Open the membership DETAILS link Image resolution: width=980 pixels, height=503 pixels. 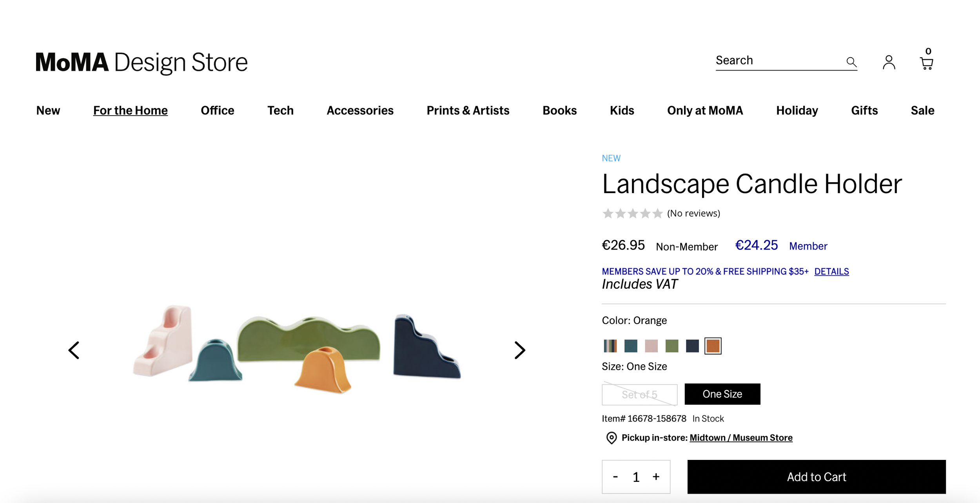(831, 271)
